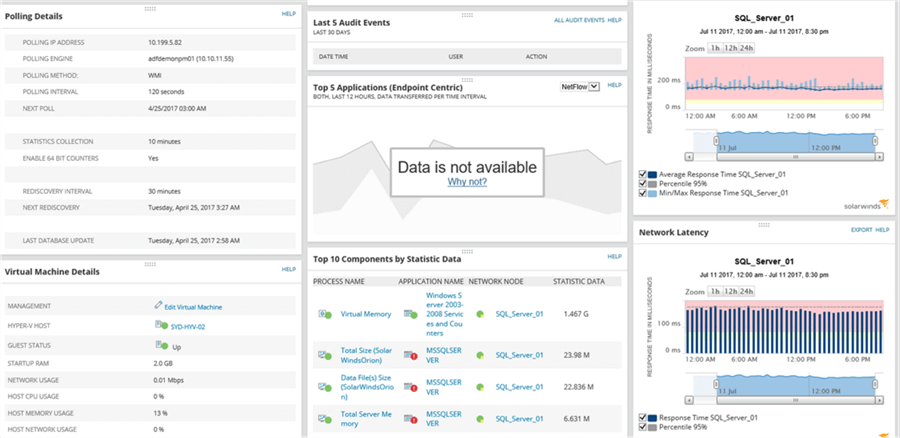Open Total Server Memory link
900x438 pixels.
366,418
